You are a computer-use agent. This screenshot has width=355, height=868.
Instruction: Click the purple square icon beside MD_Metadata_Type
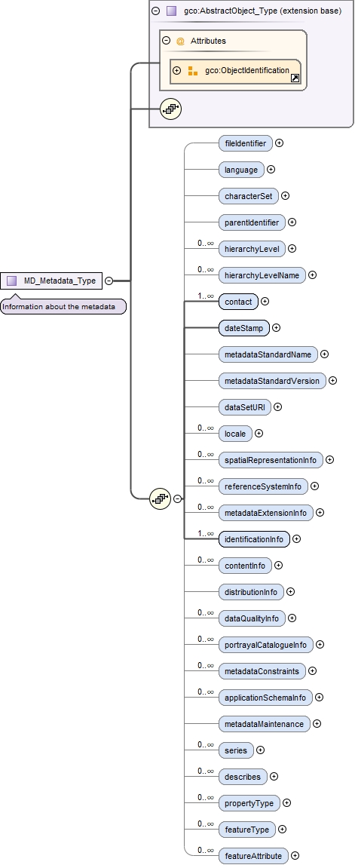(x=11, y=281)
